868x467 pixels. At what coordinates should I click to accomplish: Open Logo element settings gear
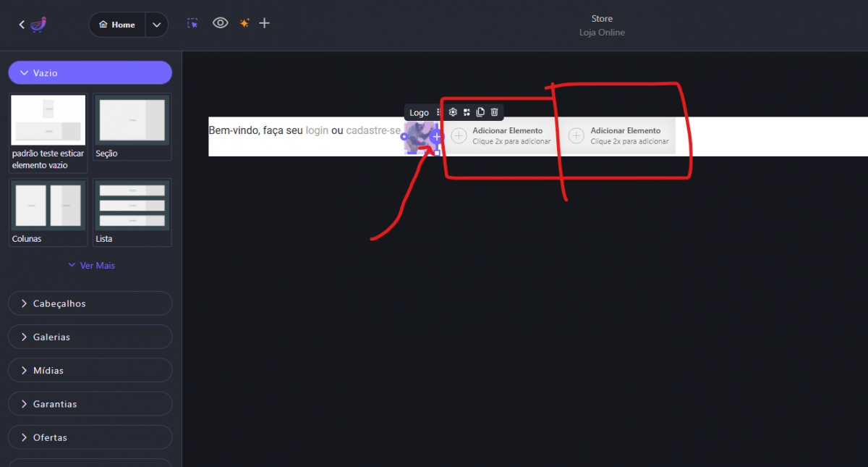[453, 112]
